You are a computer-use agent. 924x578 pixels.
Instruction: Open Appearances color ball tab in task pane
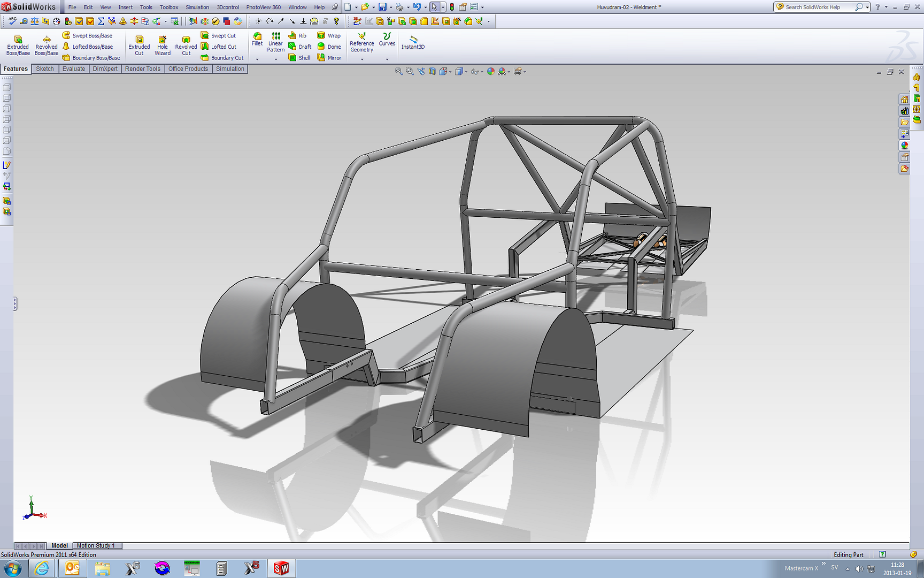point(904,145)
